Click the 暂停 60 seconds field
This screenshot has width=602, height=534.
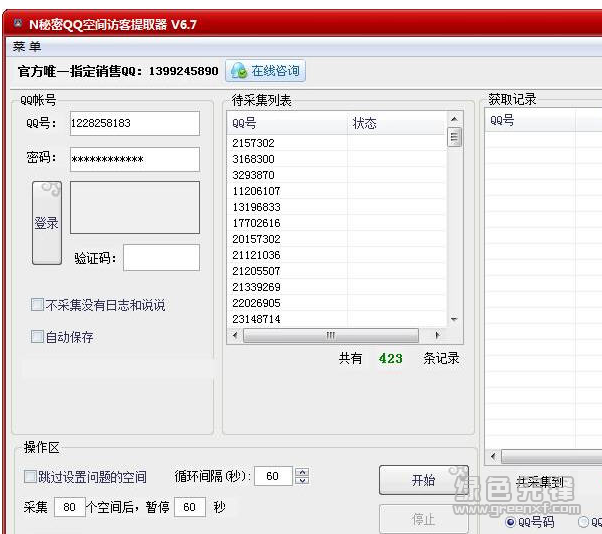tap(190, 507)
